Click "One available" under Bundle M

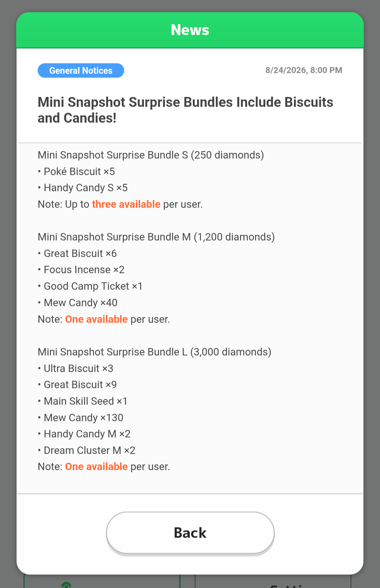click(x=96, y=319)
